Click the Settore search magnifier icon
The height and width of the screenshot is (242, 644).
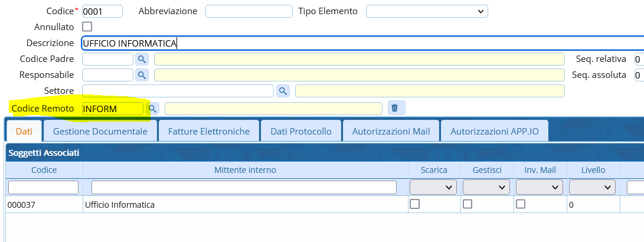click(283, 91)
